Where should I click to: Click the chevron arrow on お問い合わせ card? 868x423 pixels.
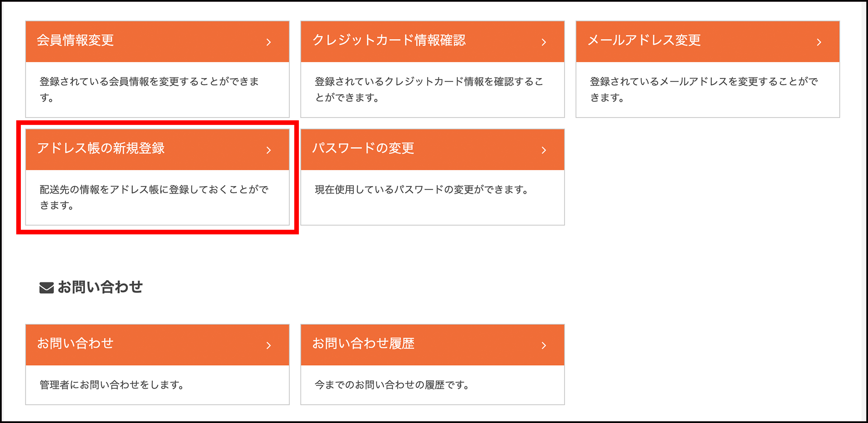click(269, 346)
